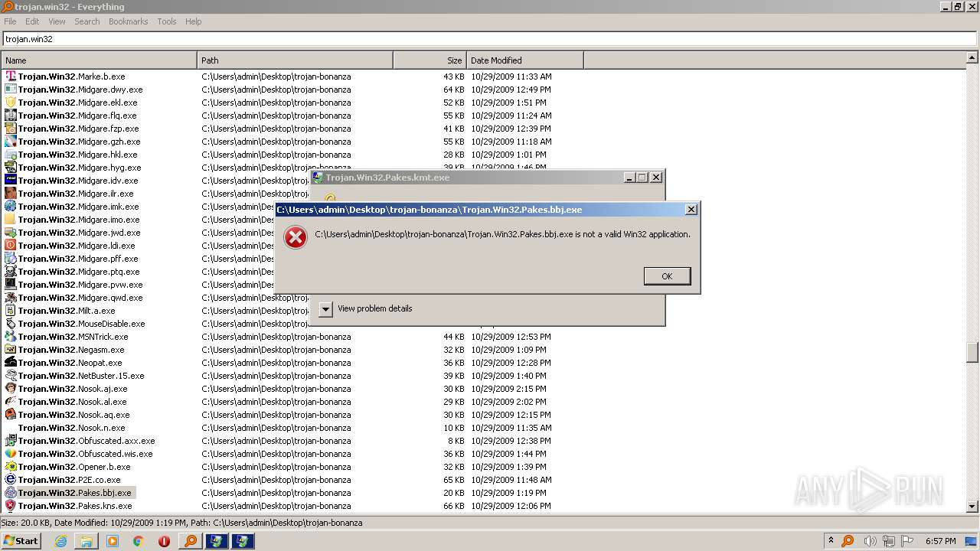The width and height of the screenshot is (980, 551).
Task: Open the File menu
Action: 10,21
